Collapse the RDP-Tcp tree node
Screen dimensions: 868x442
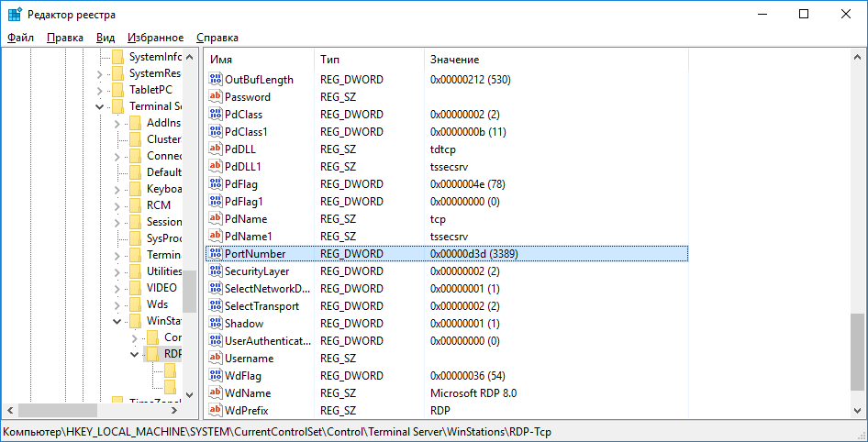[x=134, y=354]
